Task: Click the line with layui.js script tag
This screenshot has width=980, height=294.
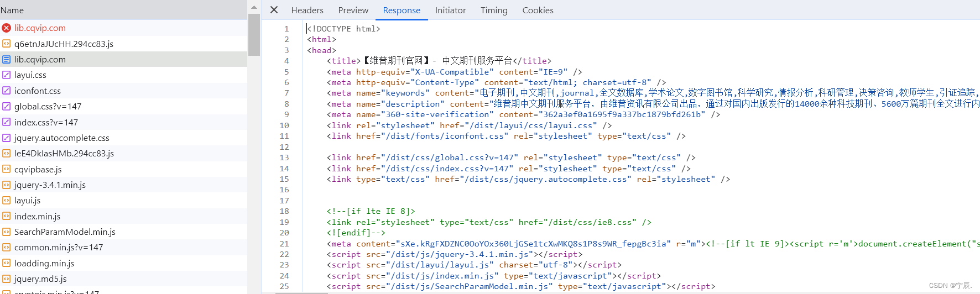Action: click(x=474, y=265)
